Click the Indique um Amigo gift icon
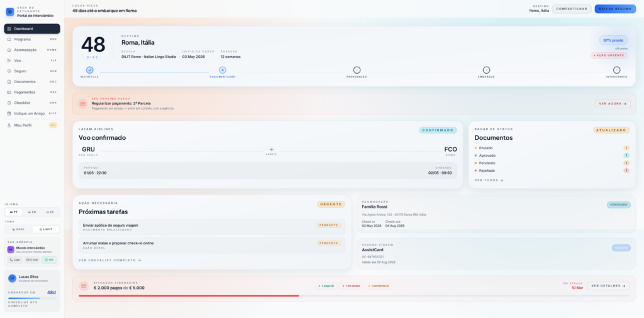This screenshot has height=318, width=644. point(9,113)
